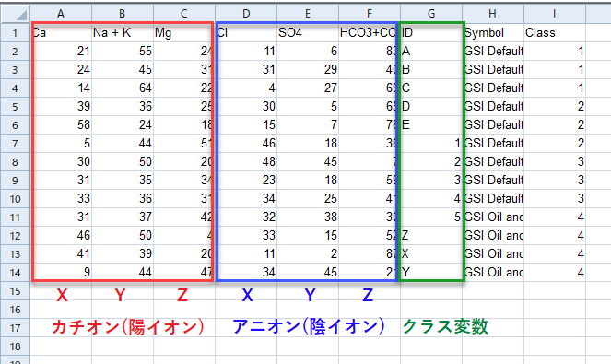611x364 pixels.
Task: Select row 15 header
Action: [x=15, y=291]
